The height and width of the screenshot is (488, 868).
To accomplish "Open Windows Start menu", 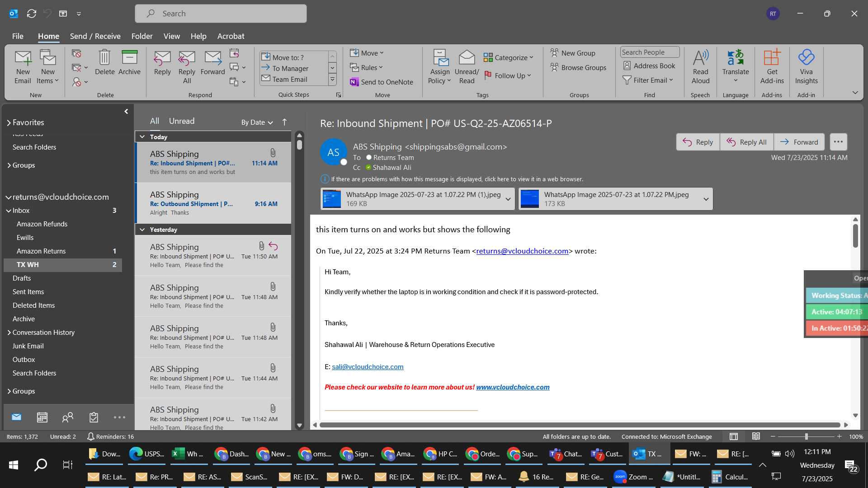I will click(14, 465).
